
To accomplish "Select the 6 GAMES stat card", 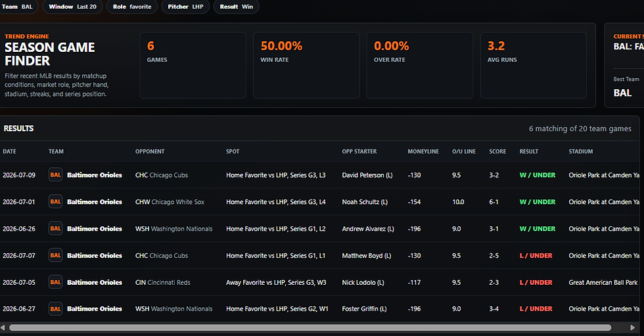I will pyautogui.click(x=193, y=65).
